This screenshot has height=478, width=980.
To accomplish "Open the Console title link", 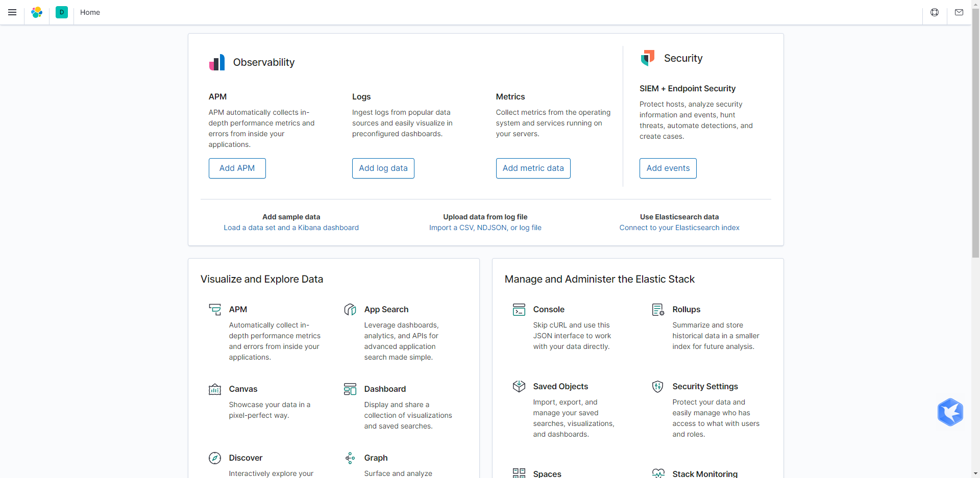I will 549,309.
